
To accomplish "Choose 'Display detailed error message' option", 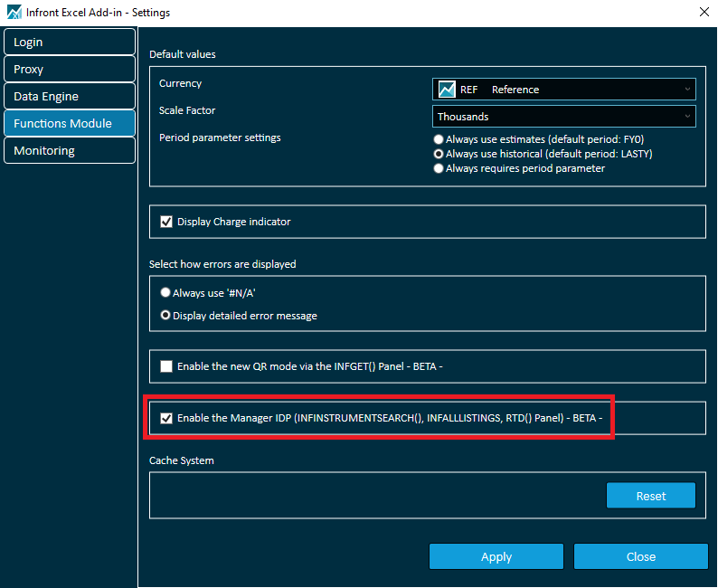I will 165,316.
